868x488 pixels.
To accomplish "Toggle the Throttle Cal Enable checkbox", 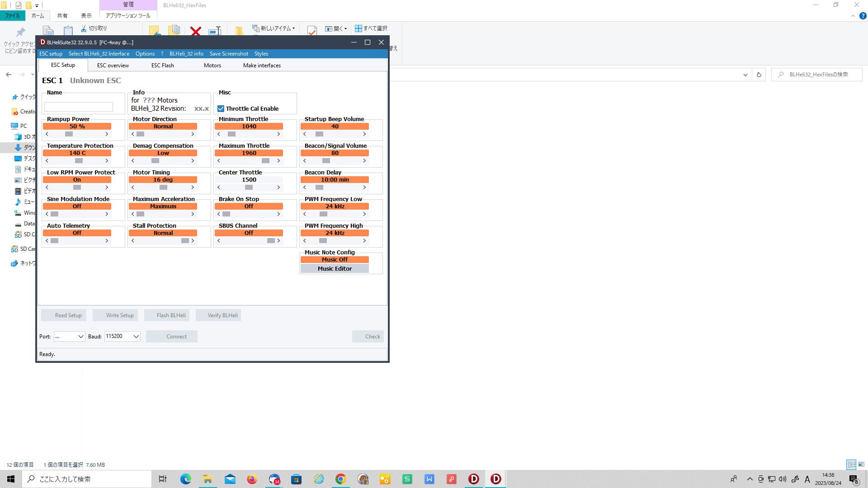I will pos(221,108).
